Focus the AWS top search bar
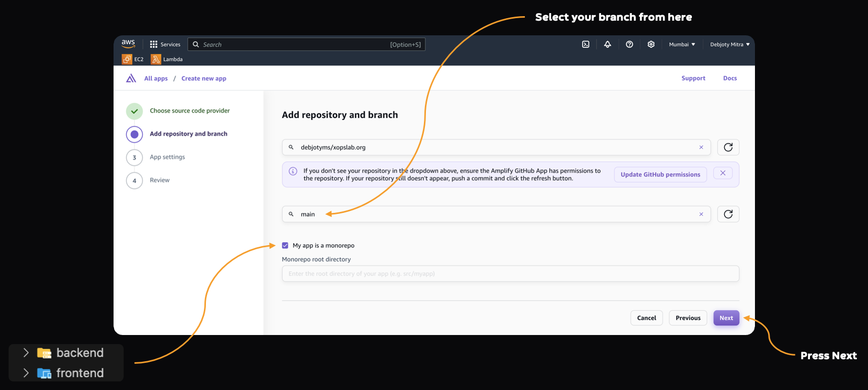The height and width of the screenshot is (390, 868). pyautogui.click(x=307, y=44)
